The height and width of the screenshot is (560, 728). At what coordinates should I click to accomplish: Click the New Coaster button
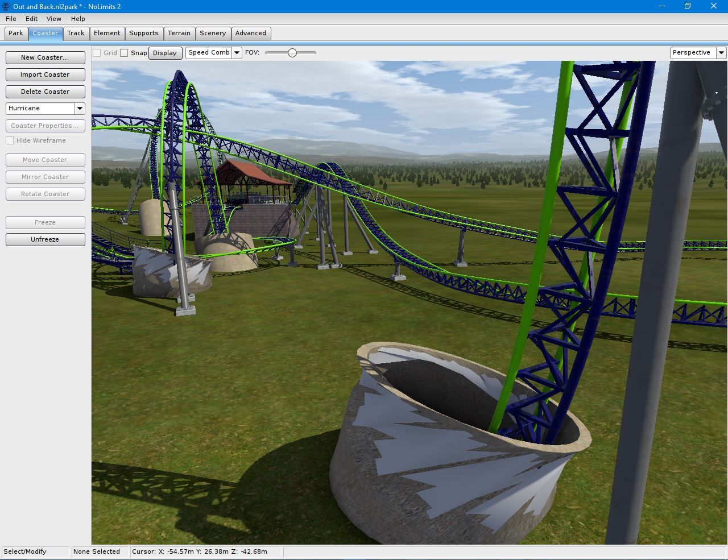(45, 57)
